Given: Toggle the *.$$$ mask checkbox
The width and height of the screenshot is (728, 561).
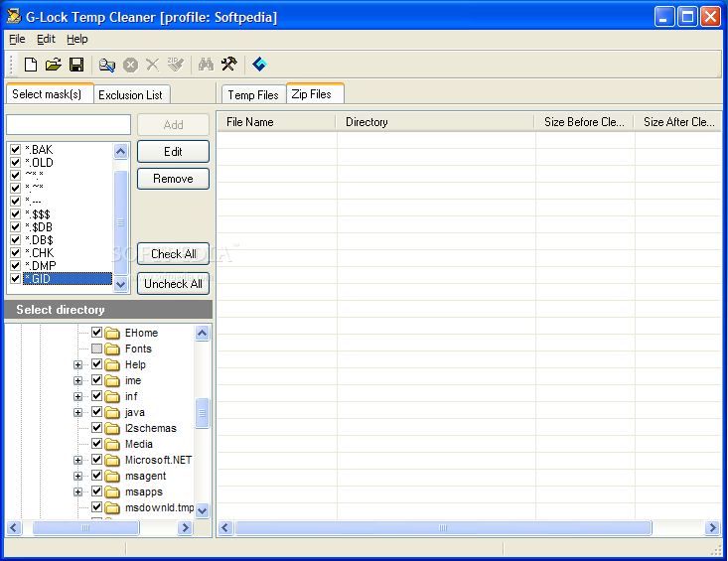Looking at the screenshot, I should [x=15, y=213].
